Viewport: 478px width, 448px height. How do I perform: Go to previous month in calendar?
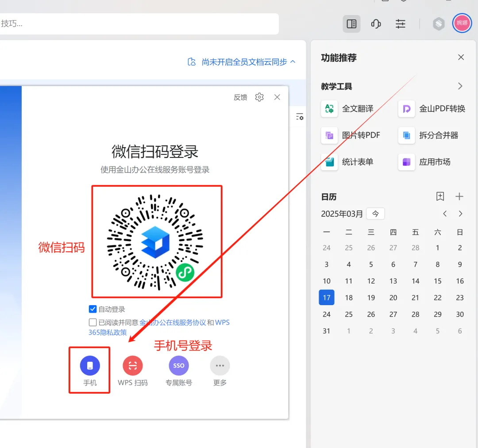pyautogui.click(x=445, y=214)
